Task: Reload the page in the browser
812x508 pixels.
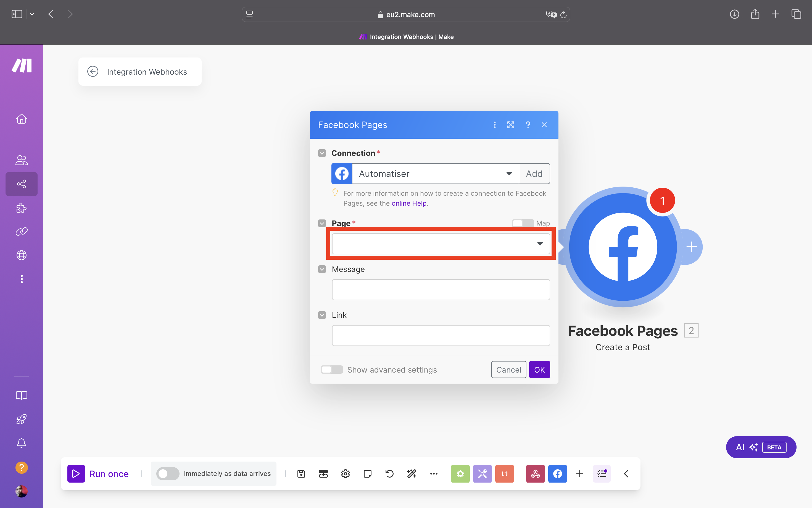Action: (564, 14)
